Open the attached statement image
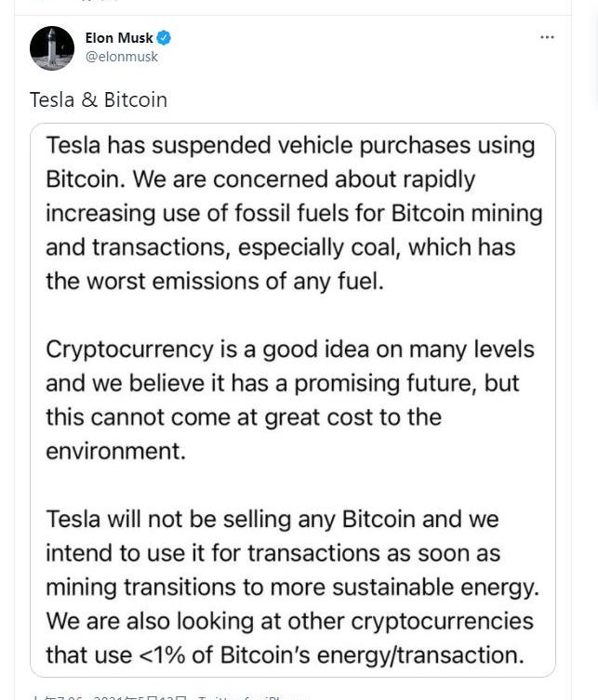The width and height of the screenshot is (598, 700). pos(293,400)
